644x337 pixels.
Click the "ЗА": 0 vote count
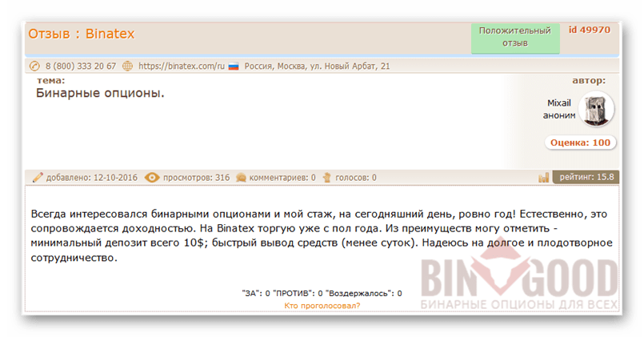click(256, 294)
